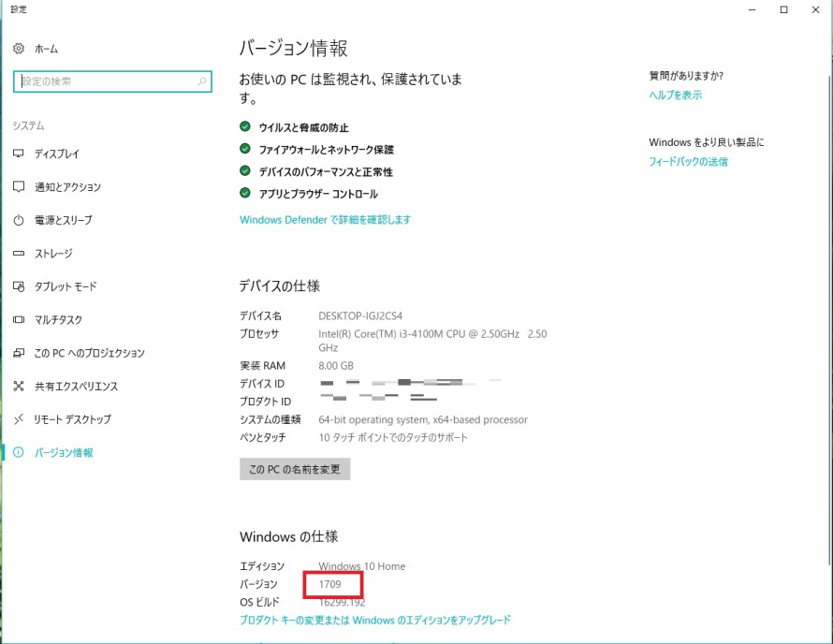
Task: Click the 8.00 GB RAM value
Action: tap(336, 366)
